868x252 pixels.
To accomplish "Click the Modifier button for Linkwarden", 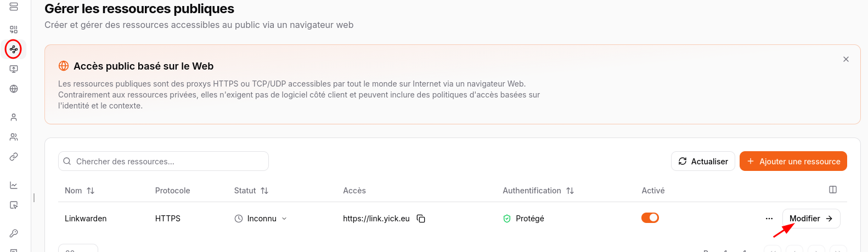I will pos(811,219).
